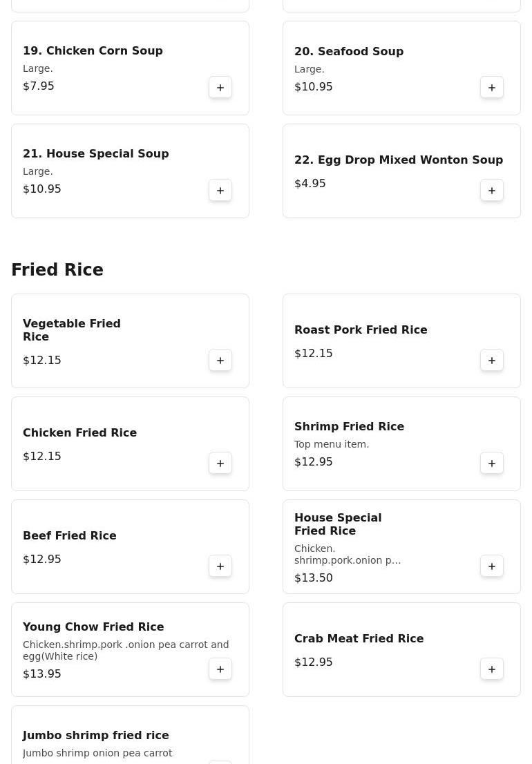
Task: Add Egg Drop Mixed Wonton Soup
Action: [x=492, y=191]
